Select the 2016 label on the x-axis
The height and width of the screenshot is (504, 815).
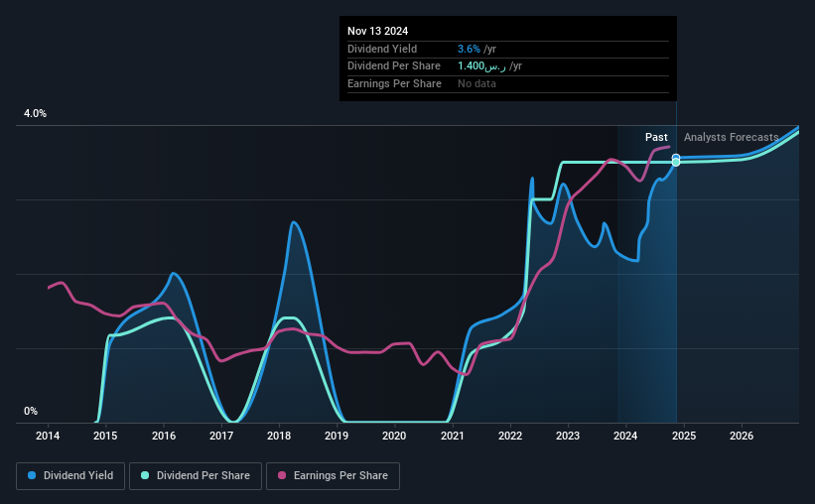pos(164,436)
